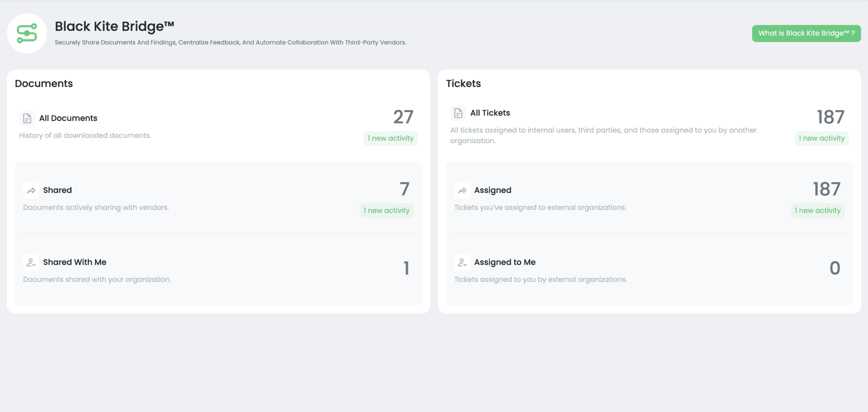Click the Black Kite Bridge logo icon
Screen dimensions: 868x412
pyautogui.click(x=27, y=33)
